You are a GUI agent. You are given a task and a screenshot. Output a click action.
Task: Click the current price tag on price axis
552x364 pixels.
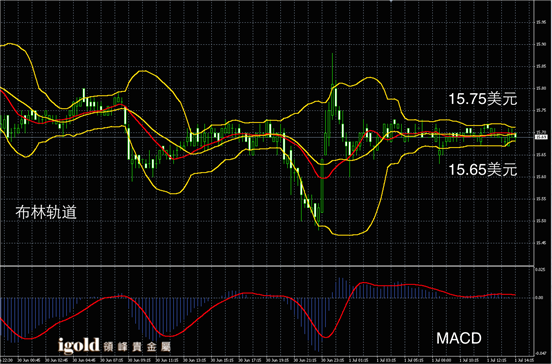point(541,137)
